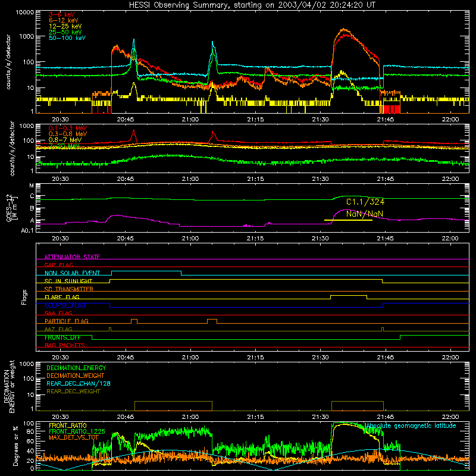Screen dimensions: 476x476
Task: Click the 0.3-0.8 MeV legend label
Action: 68,134
